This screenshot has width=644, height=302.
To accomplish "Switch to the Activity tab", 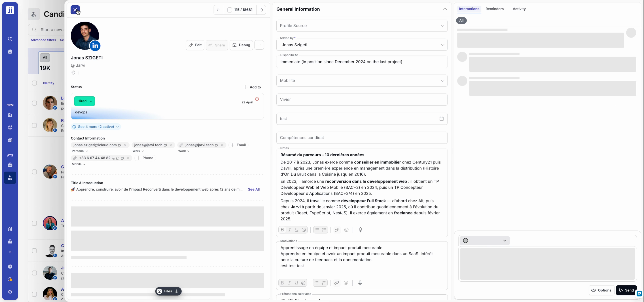I will 519,9.
